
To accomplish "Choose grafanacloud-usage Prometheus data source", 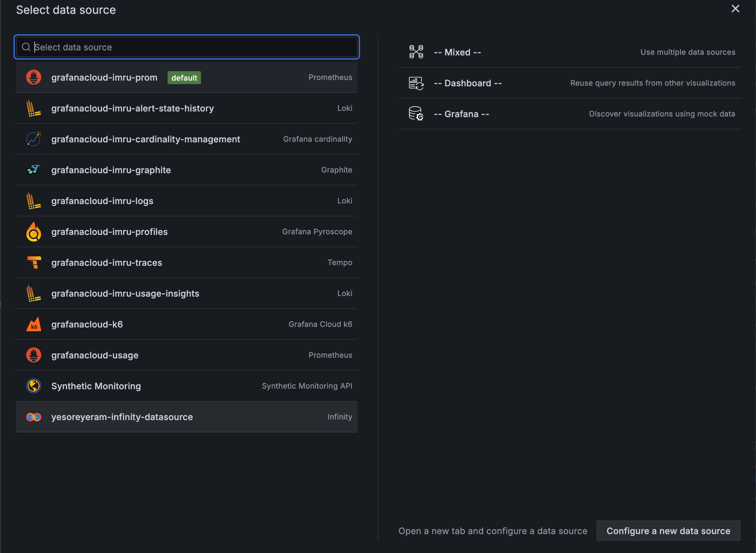I will tap(95, 355).
